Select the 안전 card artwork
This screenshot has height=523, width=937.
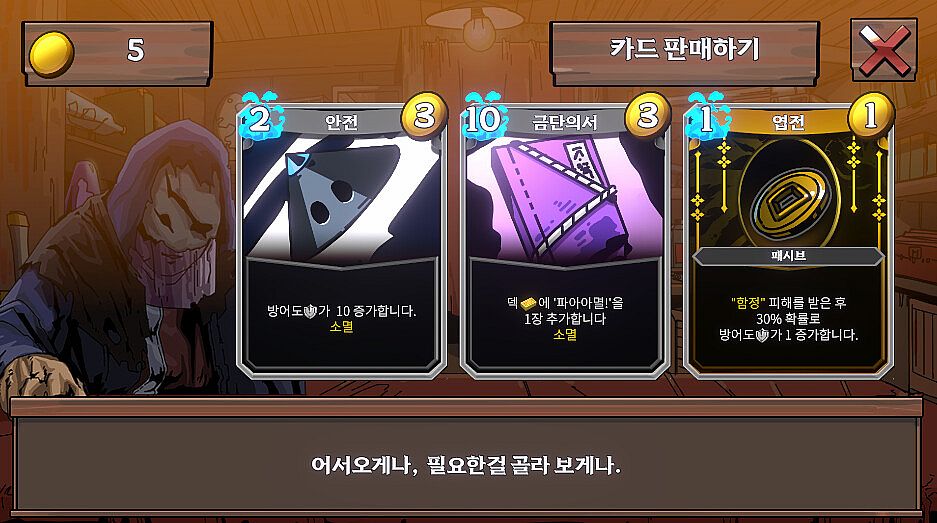(342, 197)
